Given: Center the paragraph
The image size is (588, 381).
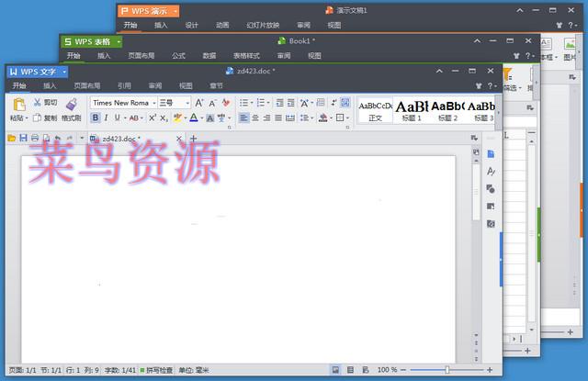Looking at the screenshot, I should tap(255, 118).
